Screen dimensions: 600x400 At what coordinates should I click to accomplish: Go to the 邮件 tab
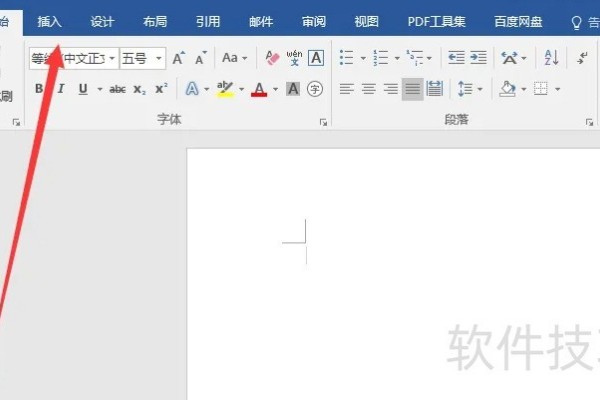click(x=261, y=21)
